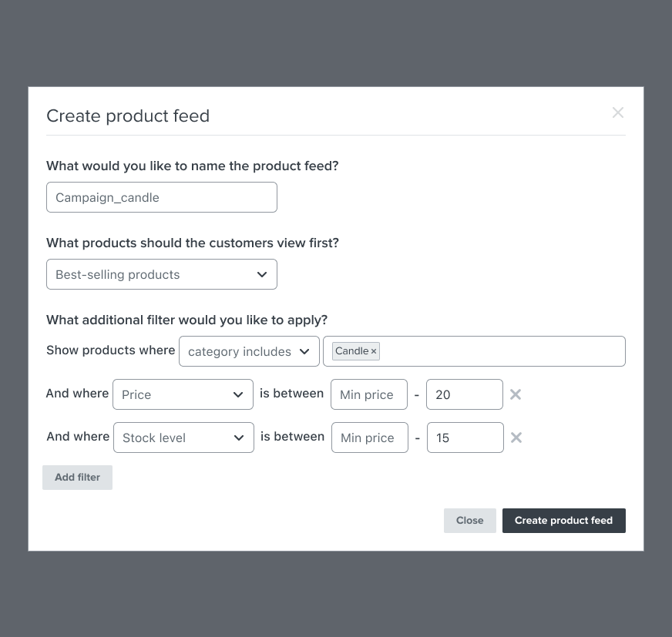Dismiss the dialog via the X icon
The image size is (672, 637).
coord(618,112)
